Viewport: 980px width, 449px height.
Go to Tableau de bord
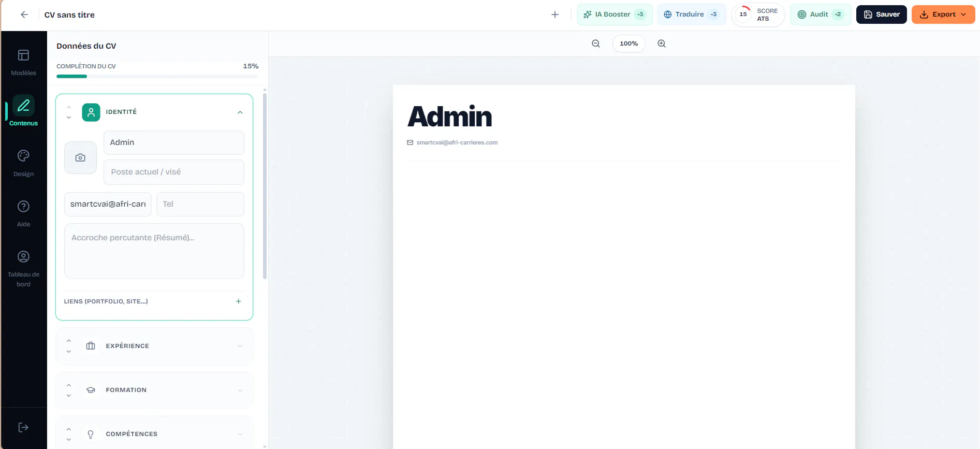click(24, 269)
